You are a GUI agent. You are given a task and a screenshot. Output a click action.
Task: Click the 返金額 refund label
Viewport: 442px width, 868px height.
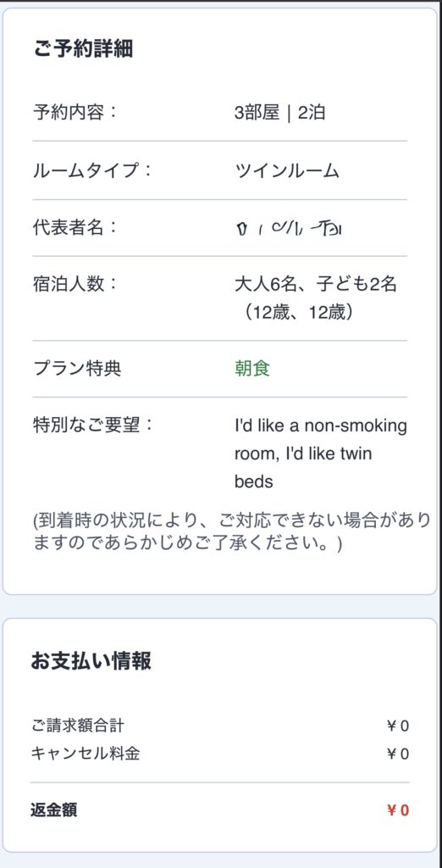click(53, 810)
